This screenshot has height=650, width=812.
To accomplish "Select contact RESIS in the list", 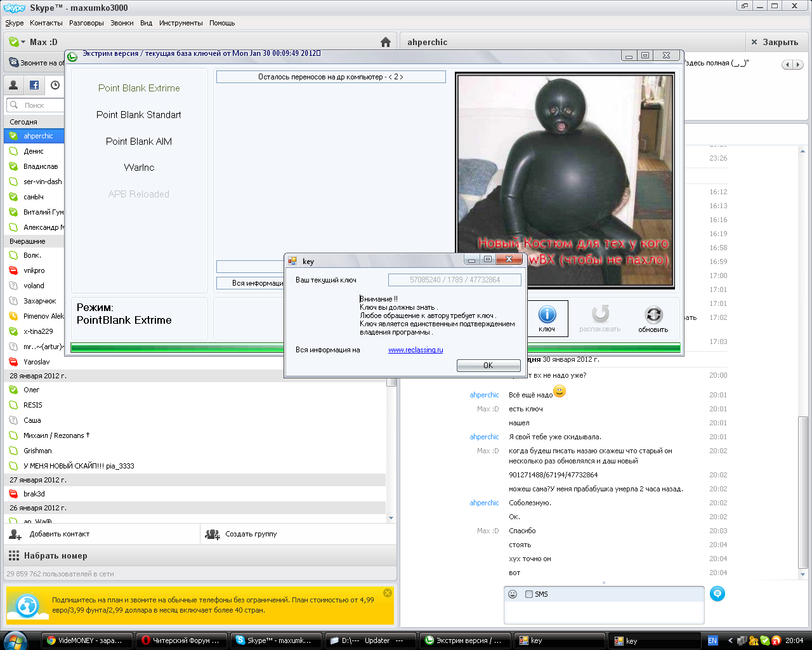I will 195,405.
